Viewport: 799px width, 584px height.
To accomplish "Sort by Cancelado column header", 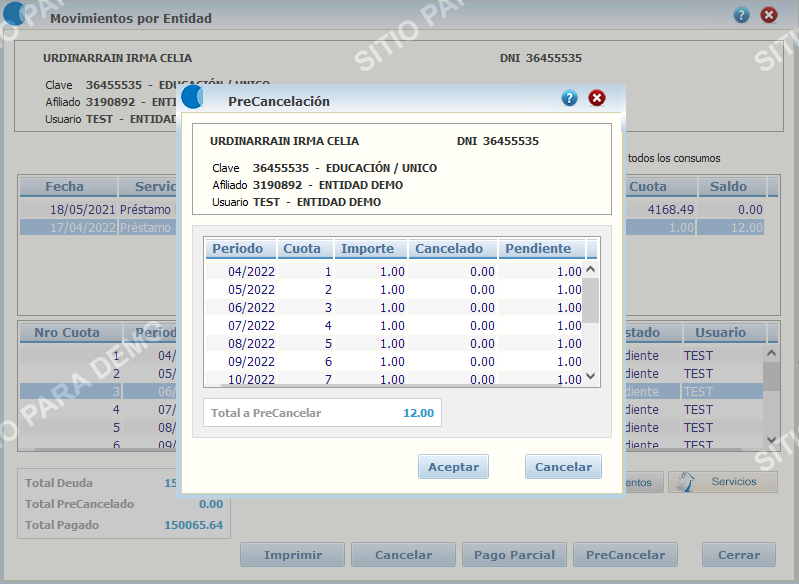I will (452, 249).
